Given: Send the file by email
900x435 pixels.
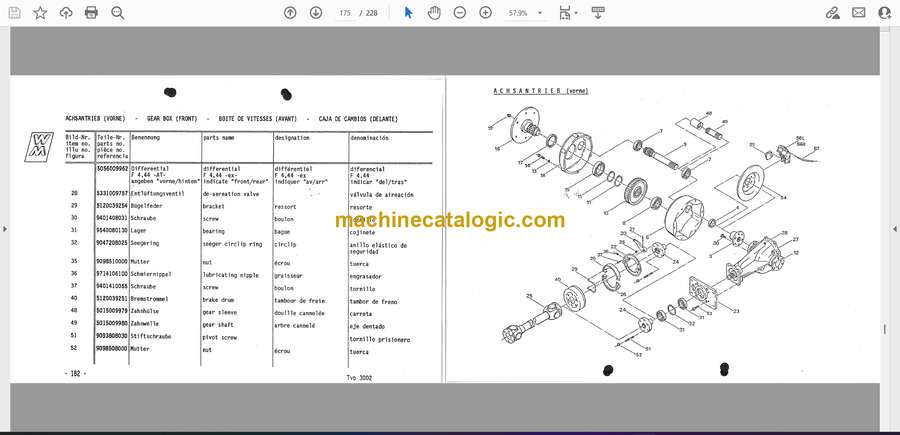Looking at the screenshot, I should [x=859, y=13].
